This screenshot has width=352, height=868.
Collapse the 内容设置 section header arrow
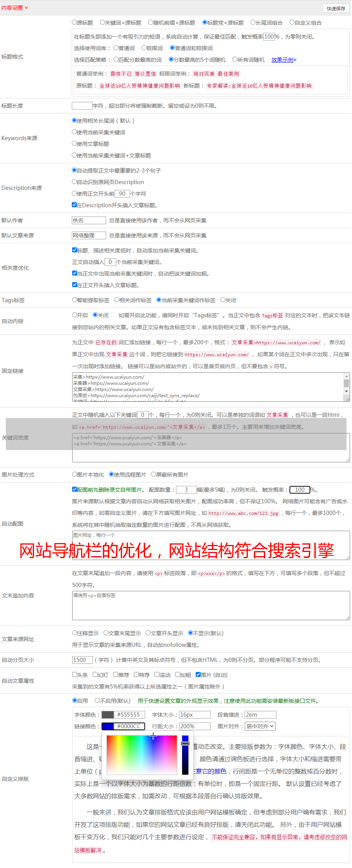26,8
